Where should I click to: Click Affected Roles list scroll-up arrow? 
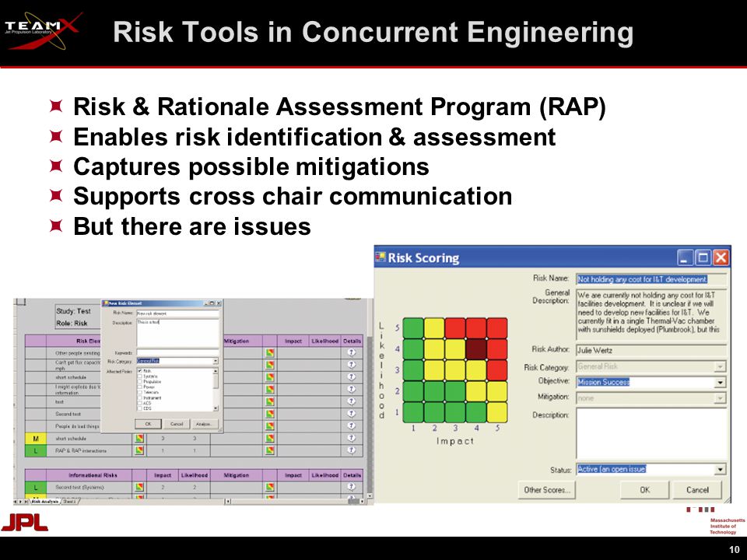coord(216,371)
